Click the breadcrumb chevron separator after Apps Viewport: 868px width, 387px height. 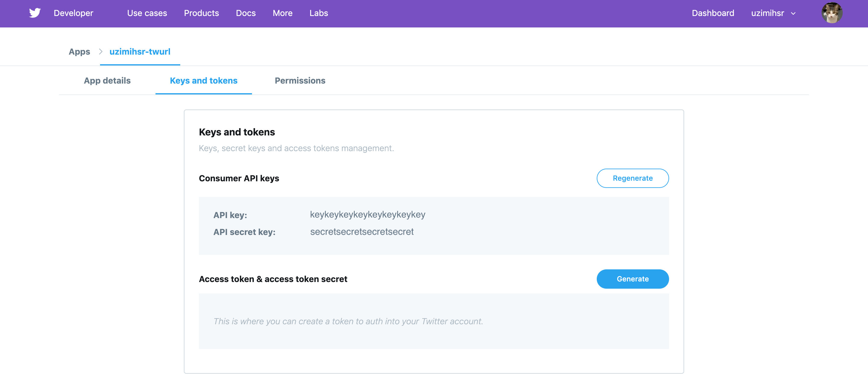click(x=100, y=52)
